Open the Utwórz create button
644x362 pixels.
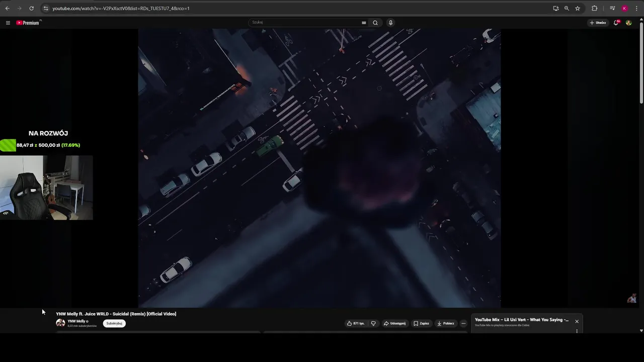(598, 23)
